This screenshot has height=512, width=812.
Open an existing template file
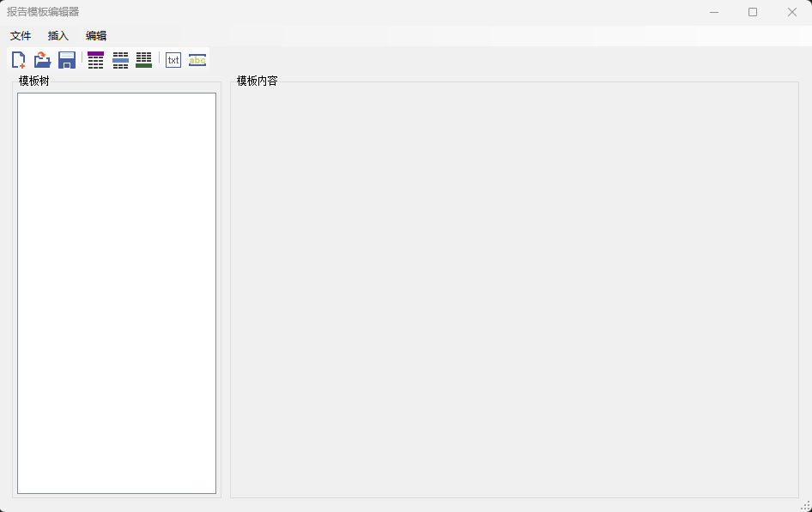[x=42, y=60]
